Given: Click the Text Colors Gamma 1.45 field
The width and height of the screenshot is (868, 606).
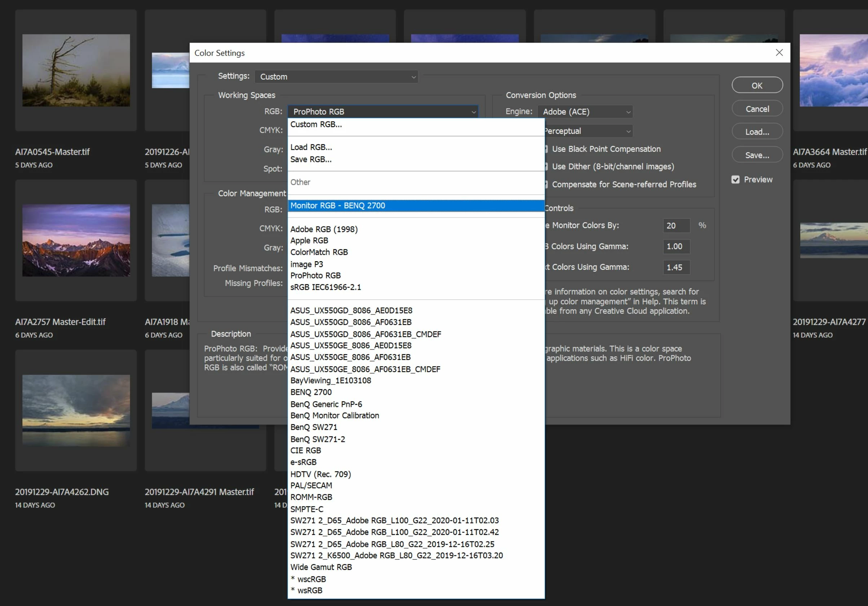Looking at the screenshot, I should click(x=676, y=267).
